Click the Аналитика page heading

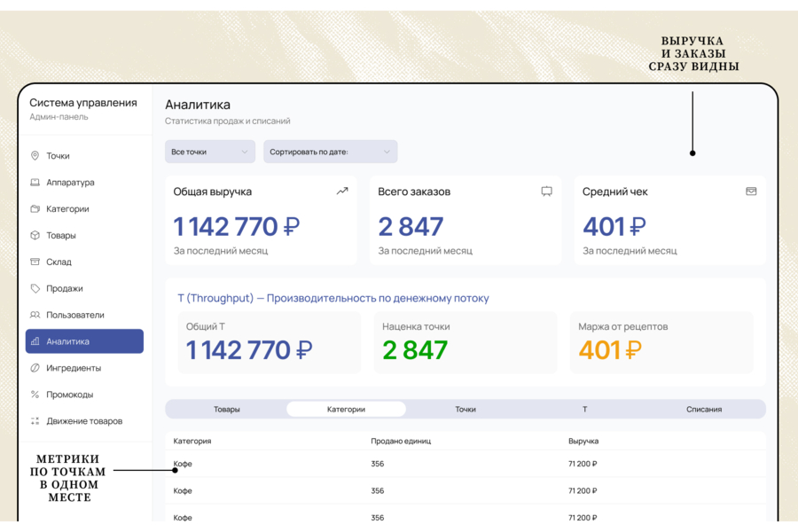click(198, 105)
